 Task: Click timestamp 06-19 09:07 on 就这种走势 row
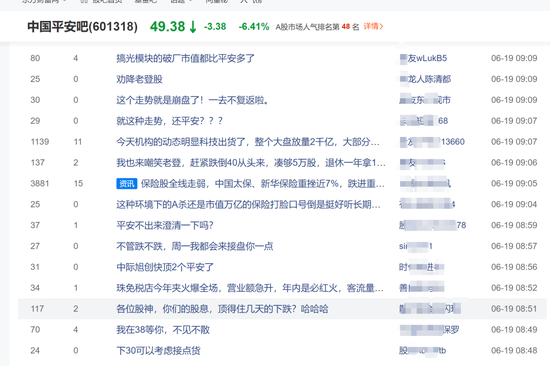514,121
